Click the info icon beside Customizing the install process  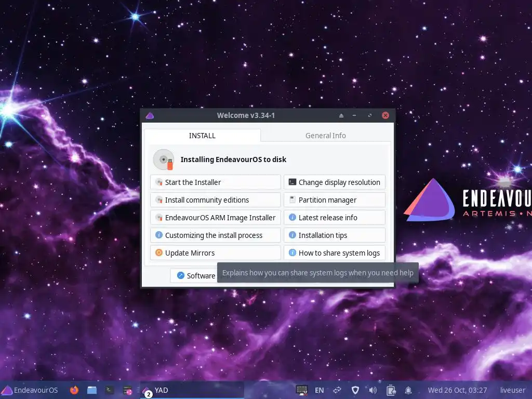tap(159, 235)
